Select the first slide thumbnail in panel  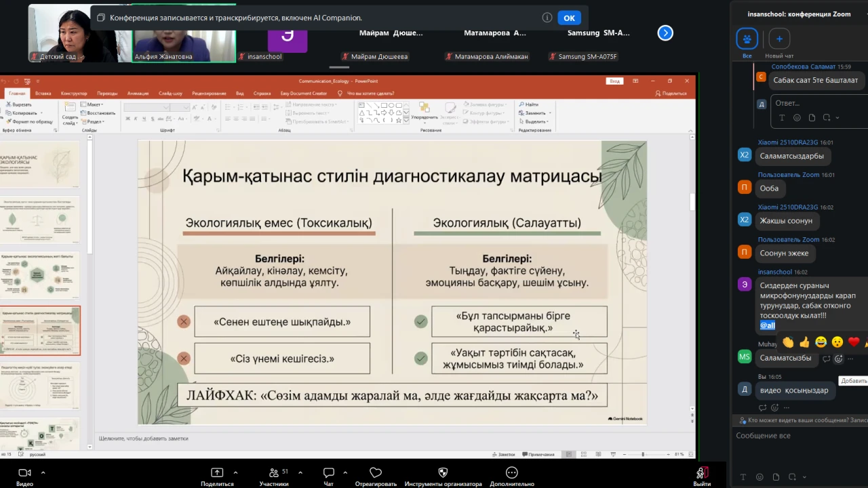click(40, 165)
